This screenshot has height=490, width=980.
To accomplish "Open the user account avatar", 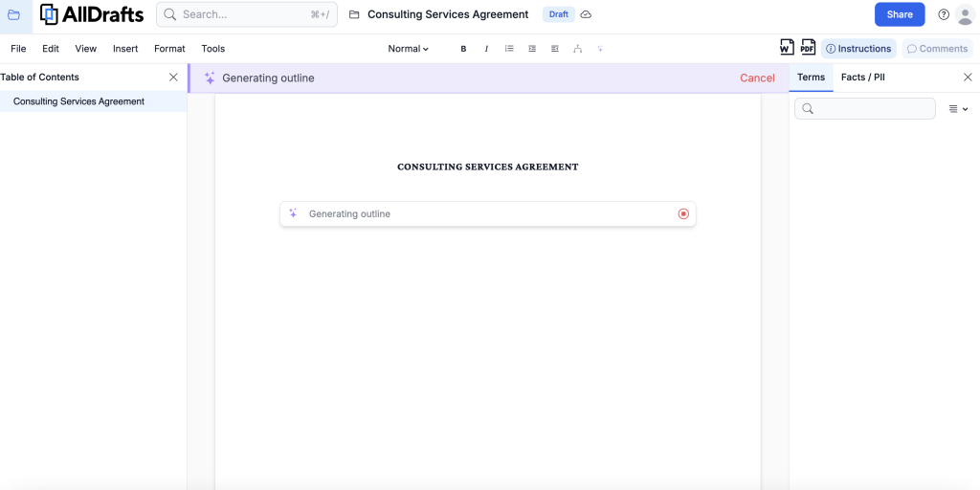I will (x=967, y=14).
